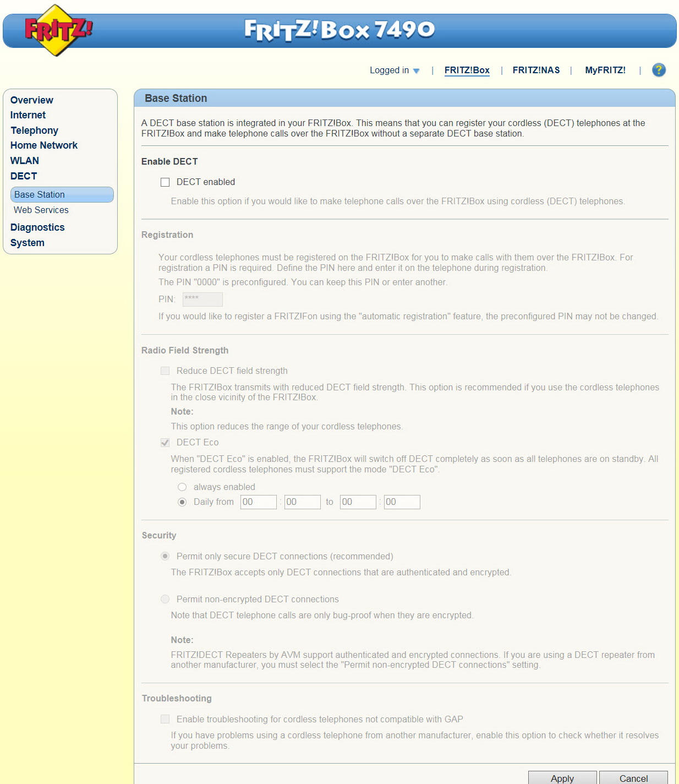This screenshot has height=784, width=679.
Task: Click the Troubleshooting section heading
Action: point(177,698)
